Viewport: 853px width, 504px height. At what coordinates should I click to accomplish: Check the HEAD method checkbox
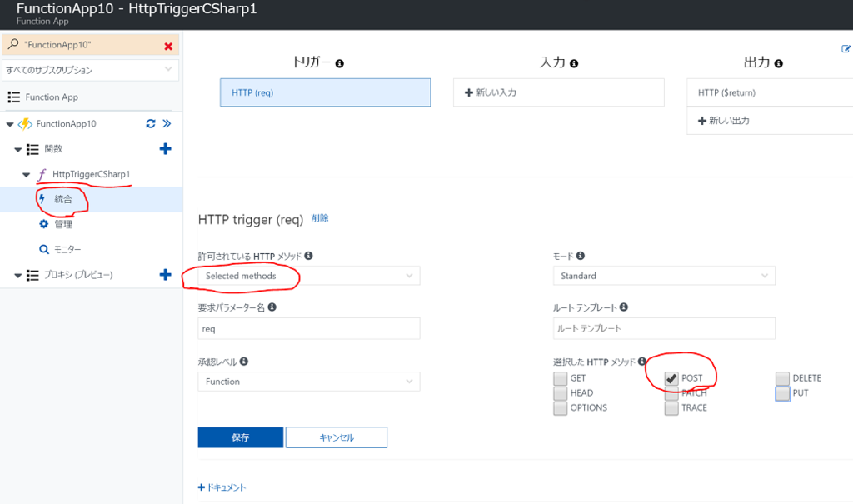pos(561,393)
